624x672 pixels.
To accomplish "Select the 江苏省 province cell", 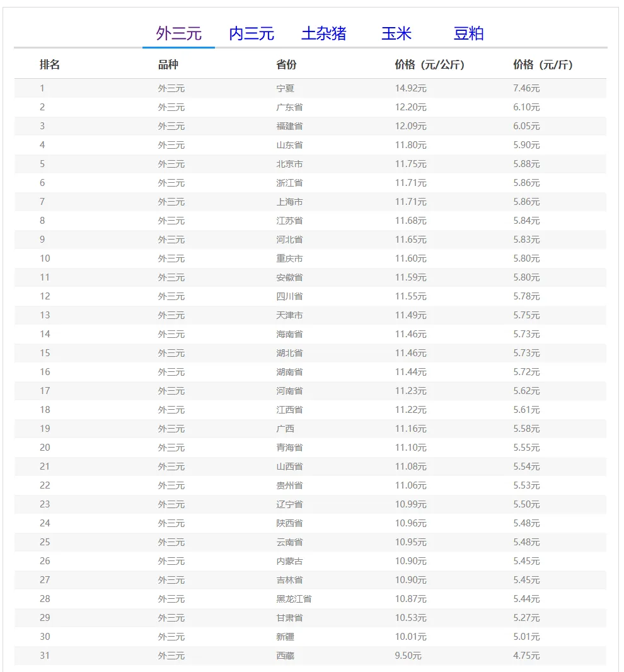I will [289, 221].
